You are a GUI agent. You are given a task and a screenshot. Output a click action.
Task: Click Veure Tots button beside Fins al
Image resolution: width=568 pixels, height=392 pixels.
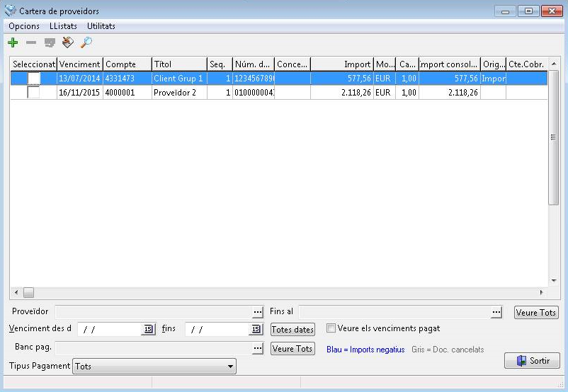tap(536, 312)
